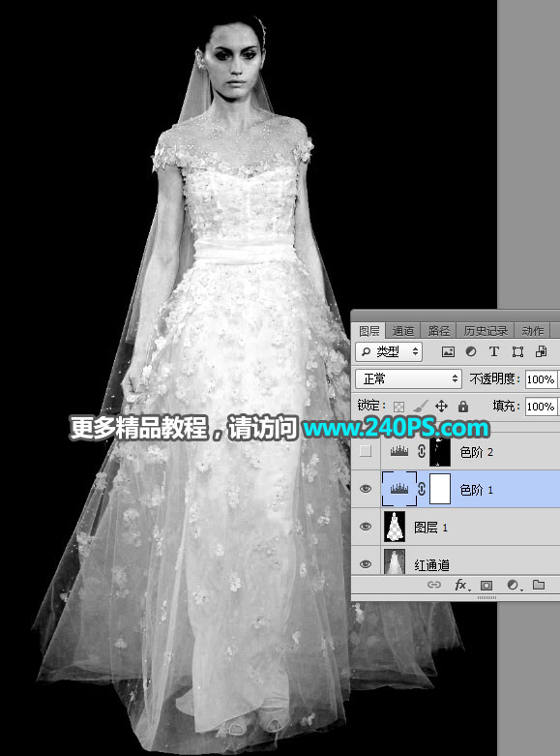Create new fill or adjustment layer
Image resolution: width=560 pixels, height=756 pixels.
pyautogui.click(x=514, y=585)
